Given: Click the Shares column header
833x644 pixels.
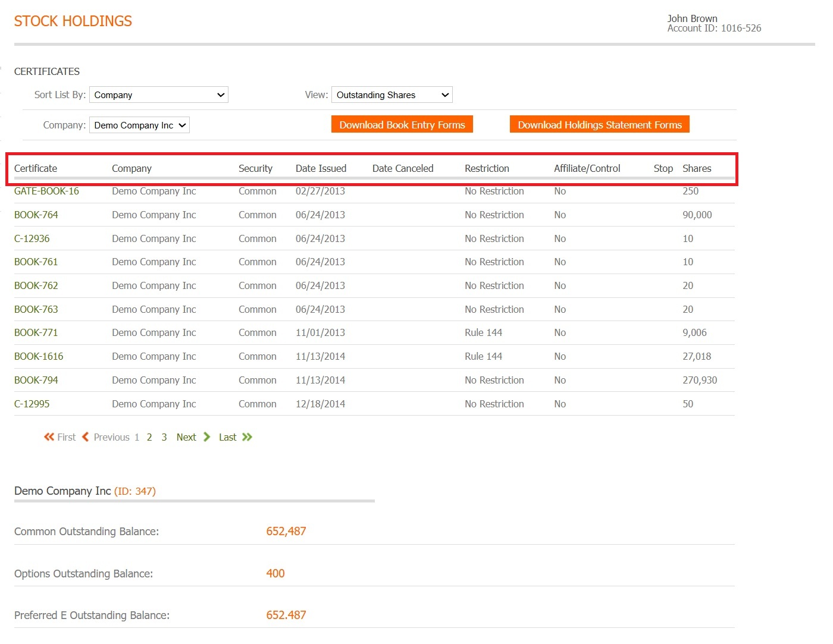Looking at the screenshot, I should tap(696, 169).
